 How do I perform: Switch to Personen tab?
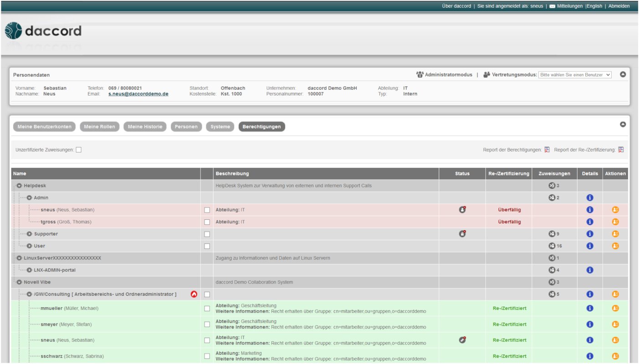pos(186,126)
